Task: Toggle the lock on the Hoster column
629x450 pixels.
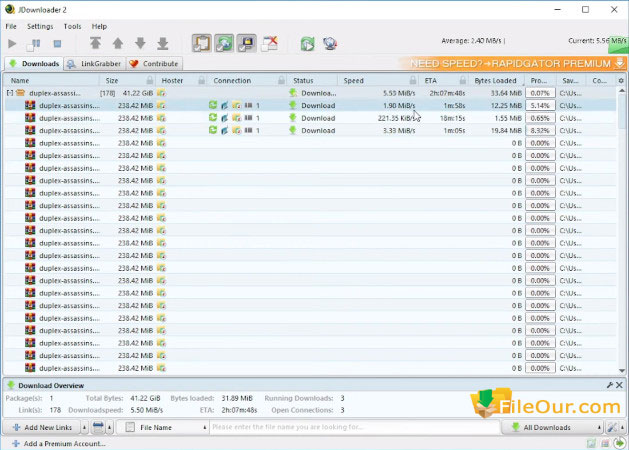Action: [201, 80]
